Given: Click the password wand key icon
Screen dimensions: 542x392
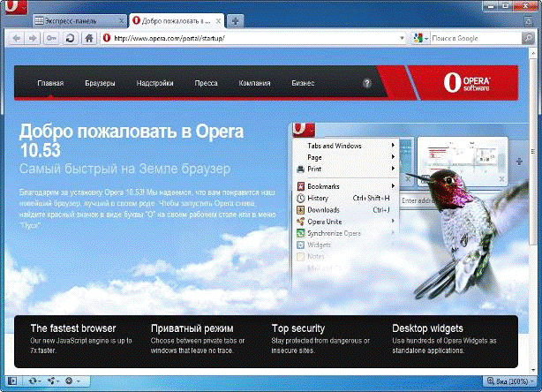Looking at the screenshot, I should pyautogui.click(x=51, y=39).
